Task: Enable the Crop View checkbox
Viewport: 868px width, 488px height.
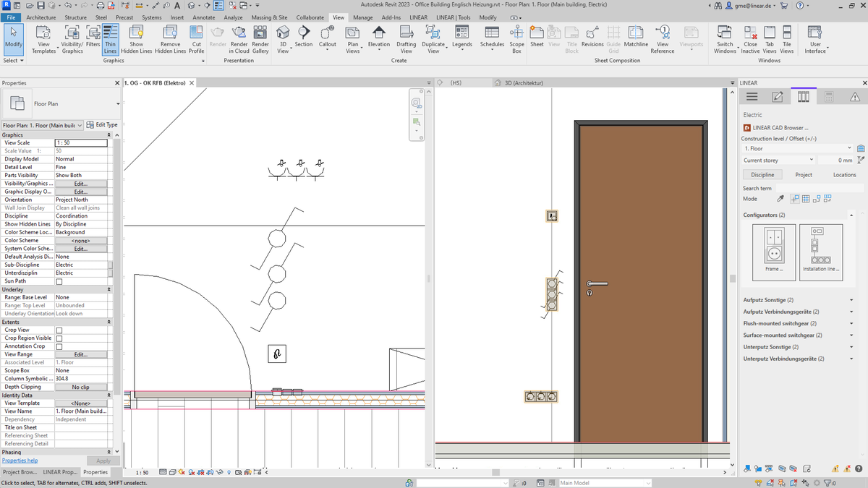Action: click(x=59, y=330)
